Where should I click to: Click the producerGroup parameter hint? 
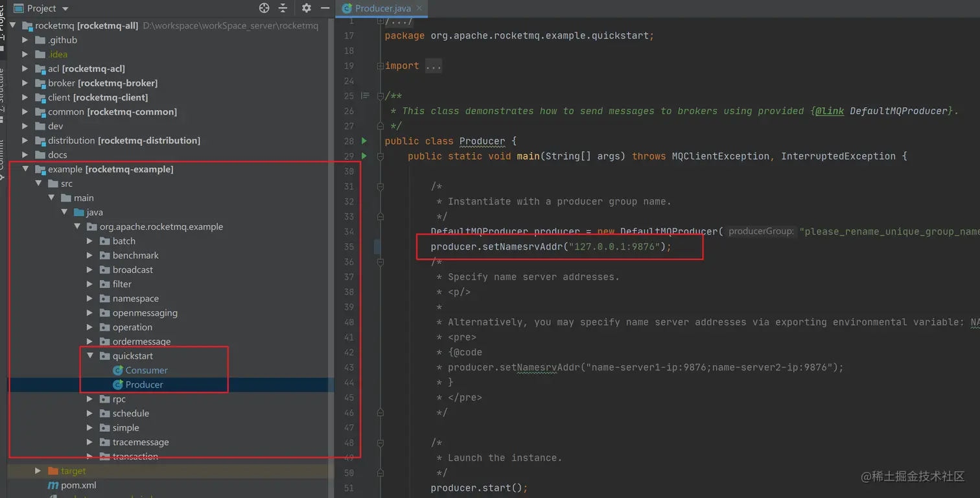(x=760, y=231)
